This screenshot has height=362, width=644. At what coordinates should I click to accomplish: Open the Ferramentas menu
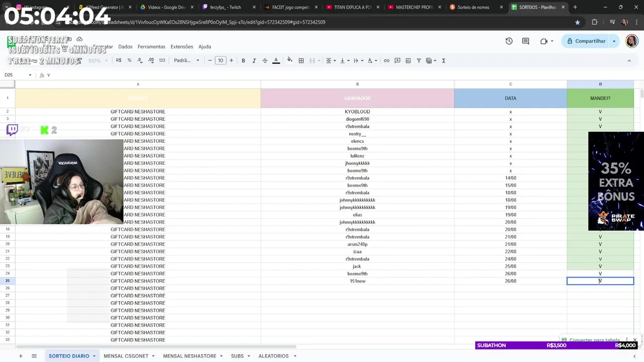tap(151, 47)
